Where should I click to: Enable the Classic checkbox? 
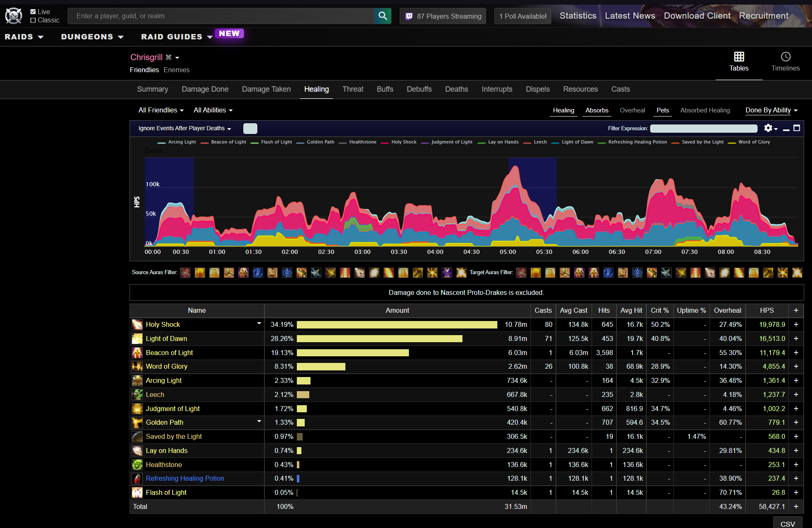click(33, 20)
